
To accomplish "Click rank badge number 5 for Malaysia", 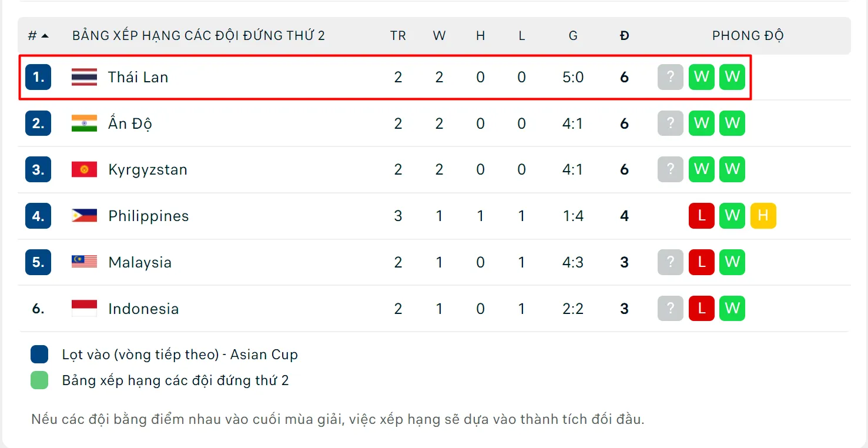I will coord(38,262).
